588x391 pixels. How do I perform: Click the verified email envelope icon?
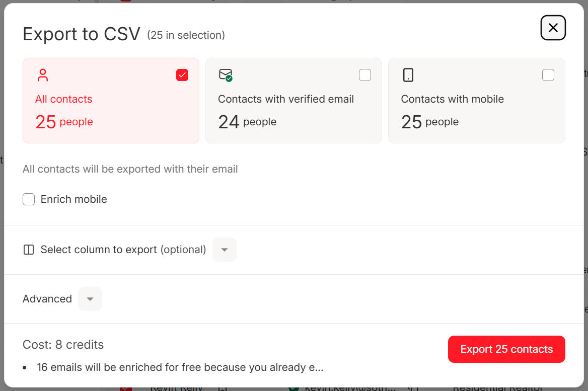[225, 75]
